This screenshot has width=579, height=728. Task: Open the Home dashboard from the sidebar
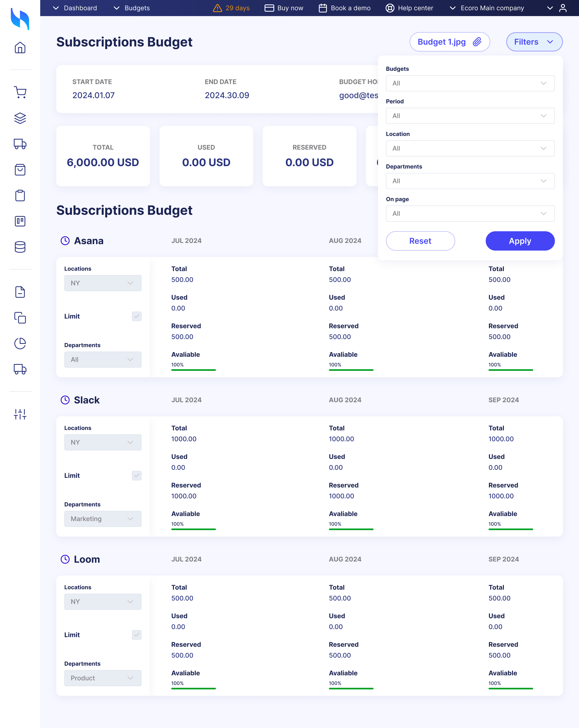20,47
